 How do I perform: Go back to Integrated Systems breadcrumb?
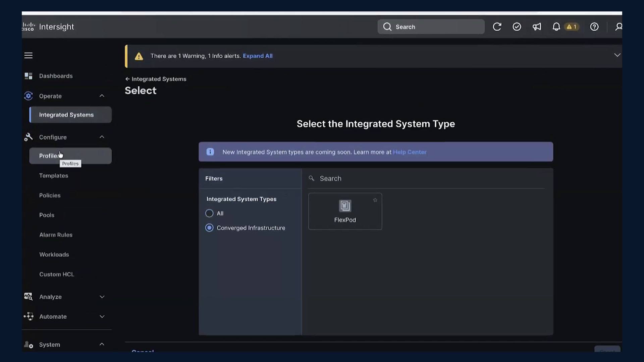(x=156, y=79)
